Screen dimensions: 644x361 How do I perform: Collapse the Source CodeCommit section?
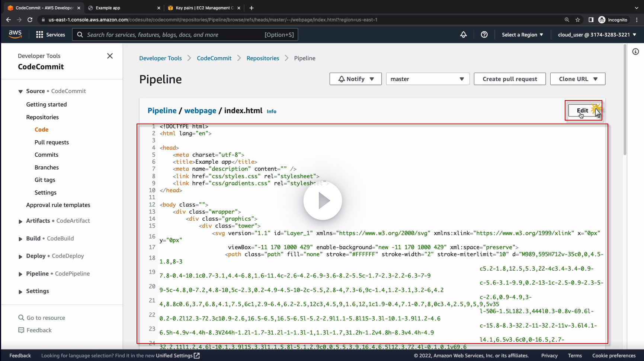click(20, 91)
